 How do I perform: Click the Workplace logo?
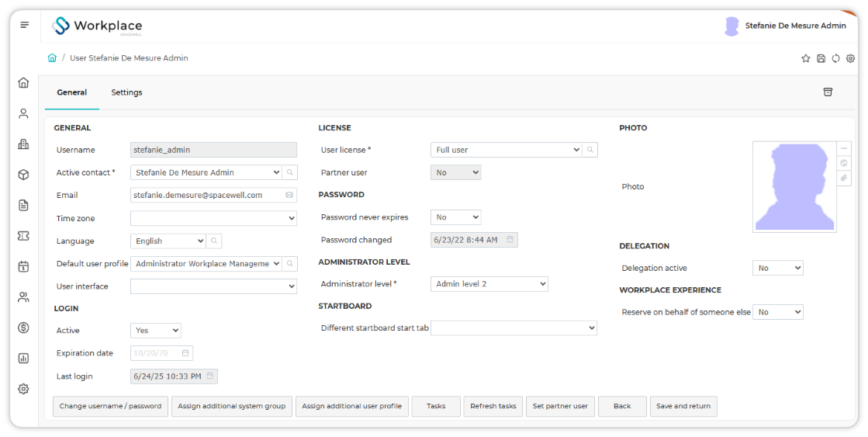click(97, 26)
